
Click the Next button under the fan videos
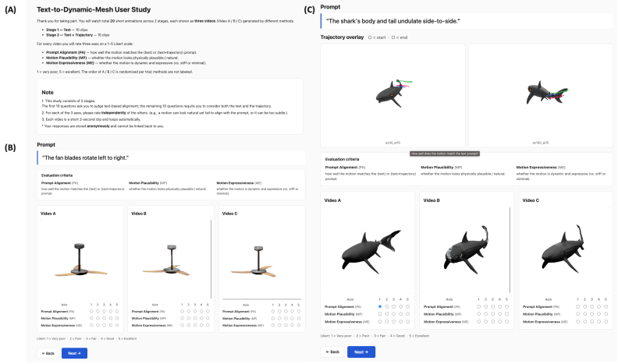tap(74, 353)
